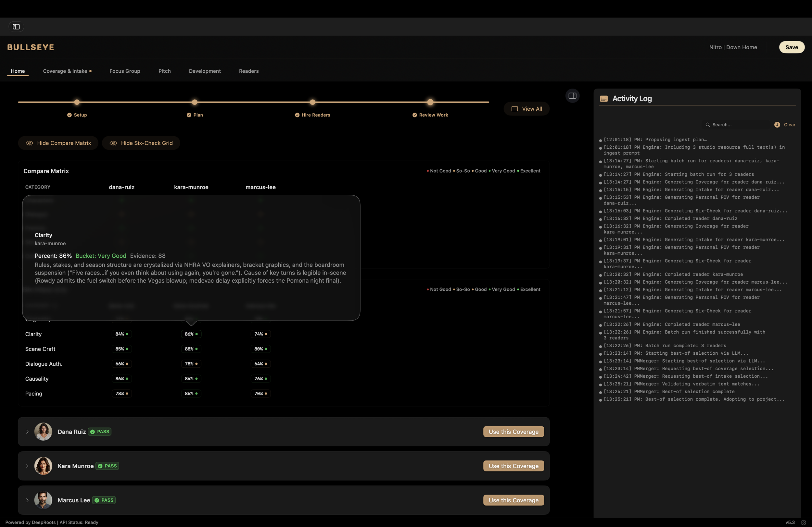The width and height of the screenshot is (812, 527).
Task: Click the Nitro | Down Home project title
Action: pos(733,47)
